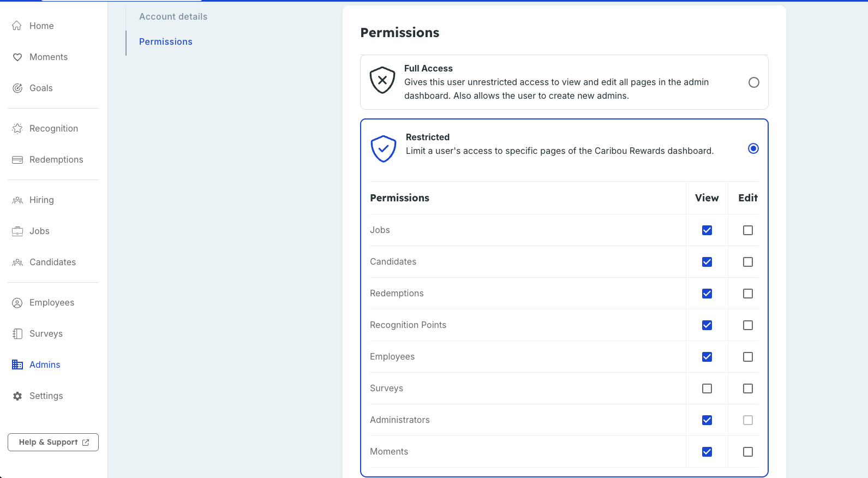
Task: Open Jobs using the briefcase icon
Action: click(17, 231)
